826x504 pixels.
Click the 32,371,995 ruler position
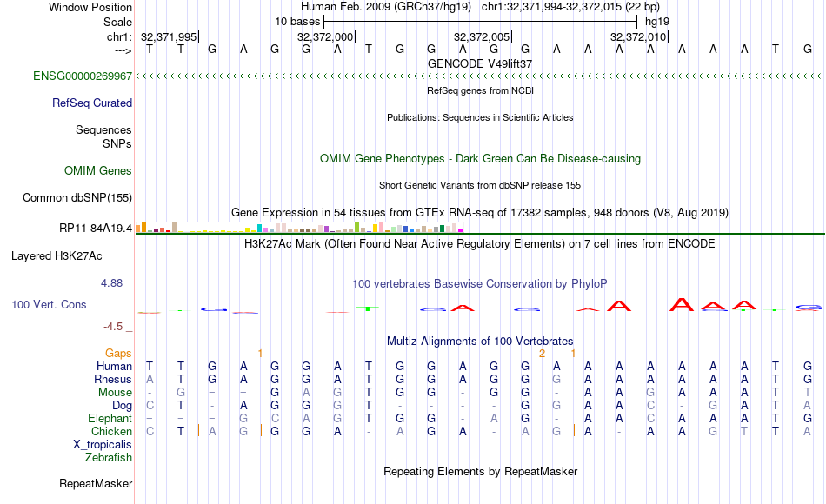[x=169, y=36]
